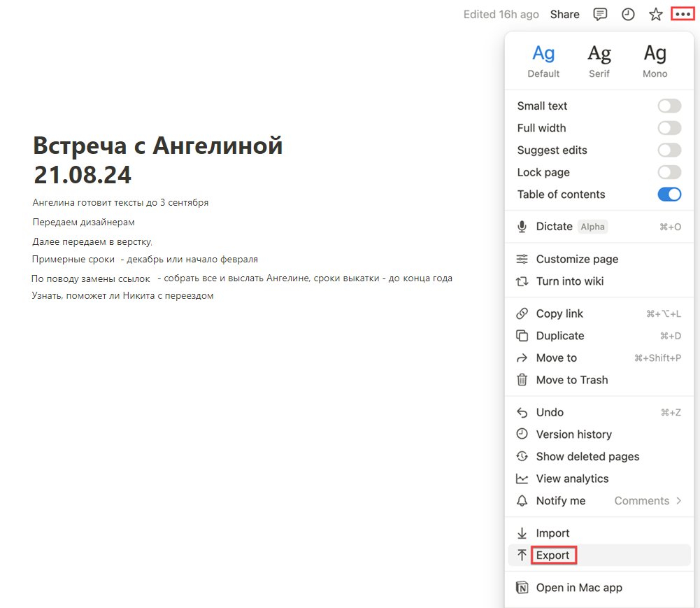Image resolution: width=700 pixels, height=608 pixels.
Task: Click the Copy link chain icon
Action: 522,313
